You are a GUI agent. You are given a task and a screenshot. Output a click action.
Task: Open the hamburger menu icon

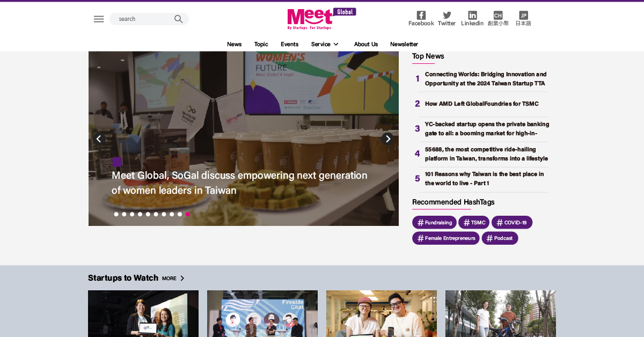point(99,19)
